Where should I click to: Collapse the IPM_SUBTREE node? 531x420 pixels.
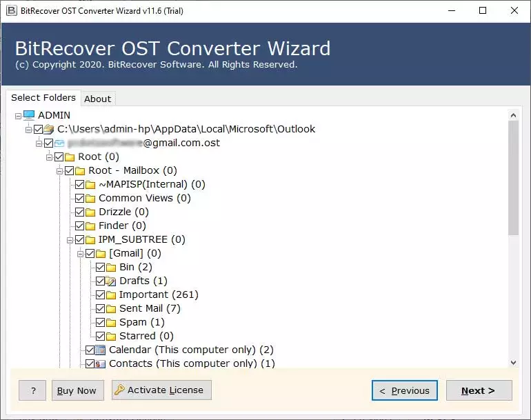pos(70,240)
